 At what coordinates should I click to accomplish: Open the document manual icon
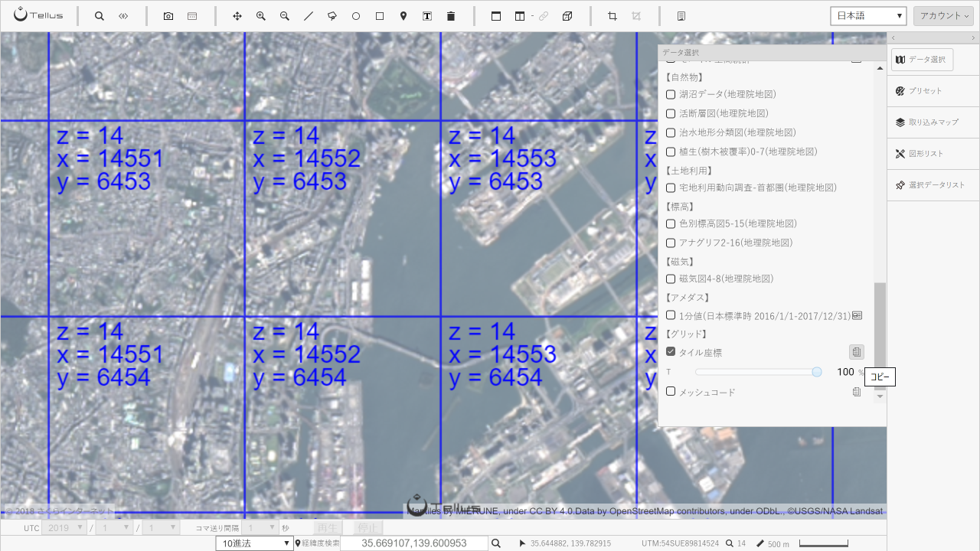pos(681,16)
